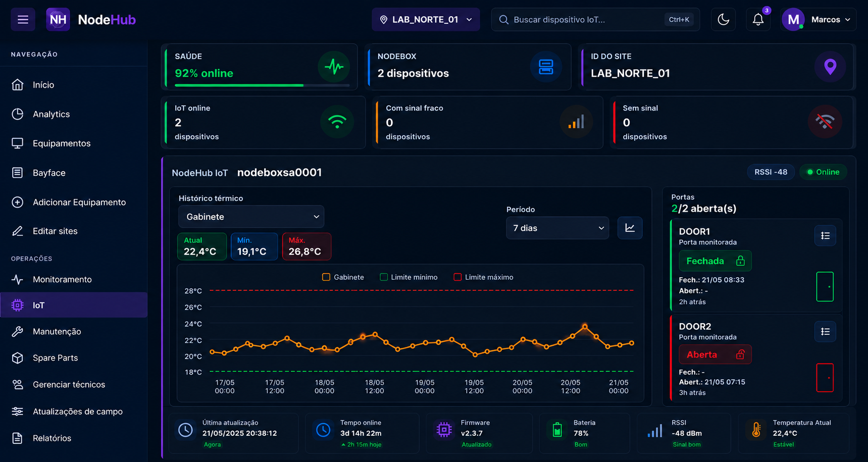Click the Nodebox server icon

pos(546,66)
